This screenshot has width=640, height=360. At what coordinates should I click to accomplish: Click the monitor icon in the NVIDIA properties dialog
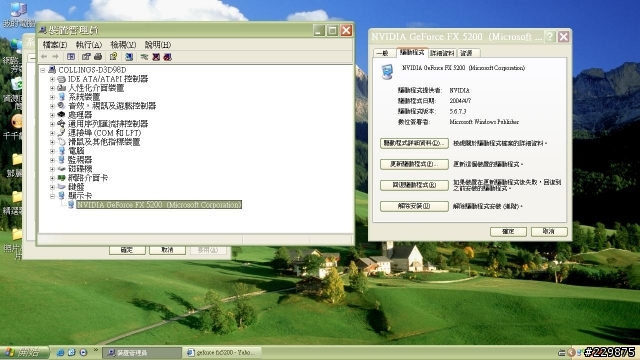coord(387,72)
